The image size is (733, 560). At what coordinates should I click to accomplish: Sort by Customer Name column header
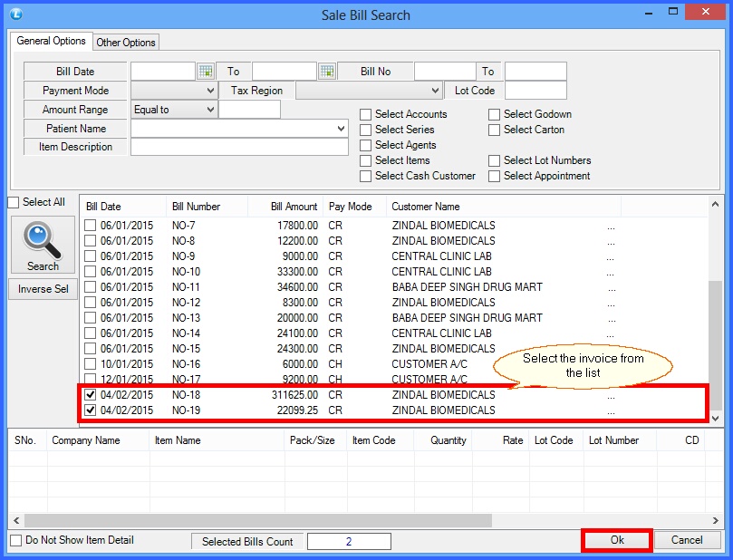[504, 207]
